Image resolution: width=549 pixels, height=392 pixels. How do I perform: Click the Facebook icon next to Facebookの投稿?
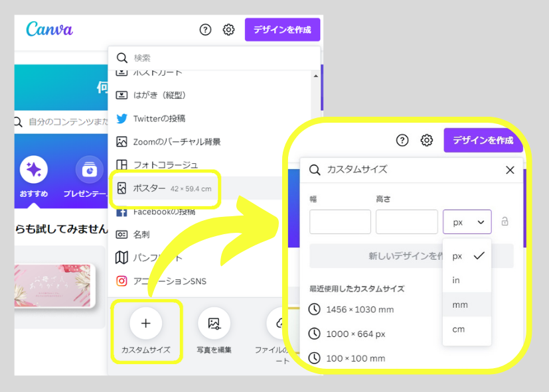tap(122, 213)
